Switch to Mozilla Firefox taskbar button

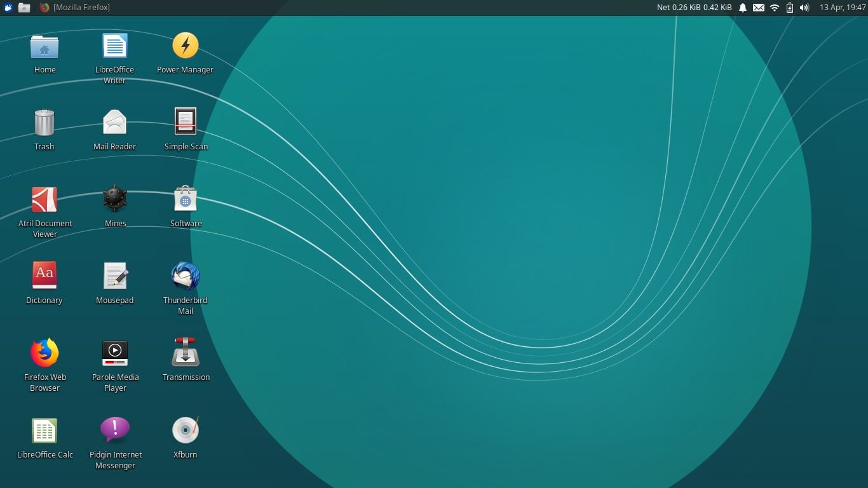[x=74, y=8]
